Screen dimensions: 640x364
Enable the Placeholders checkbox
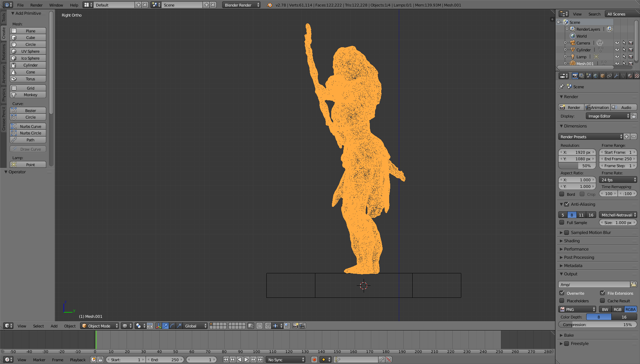562,301
